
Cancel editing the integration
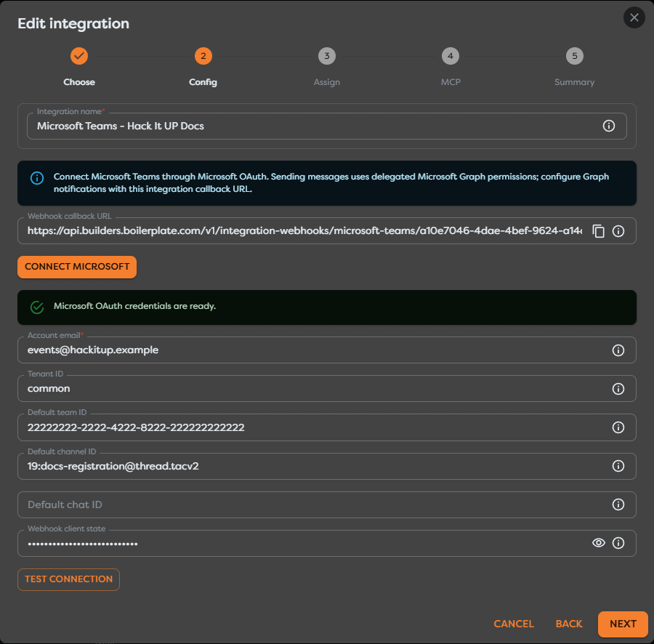(x=514, y=624)
